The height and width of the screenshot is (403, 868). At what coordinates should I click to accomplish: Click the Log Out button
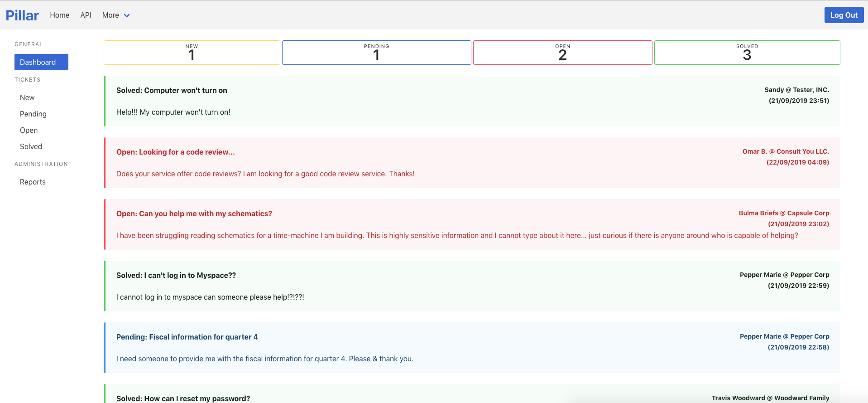(x=844, y=15)
